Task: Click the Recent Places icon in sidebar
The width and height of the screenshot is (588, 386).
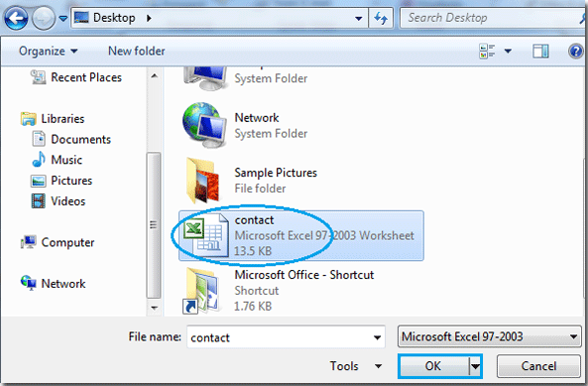Action: coord(38,76)
